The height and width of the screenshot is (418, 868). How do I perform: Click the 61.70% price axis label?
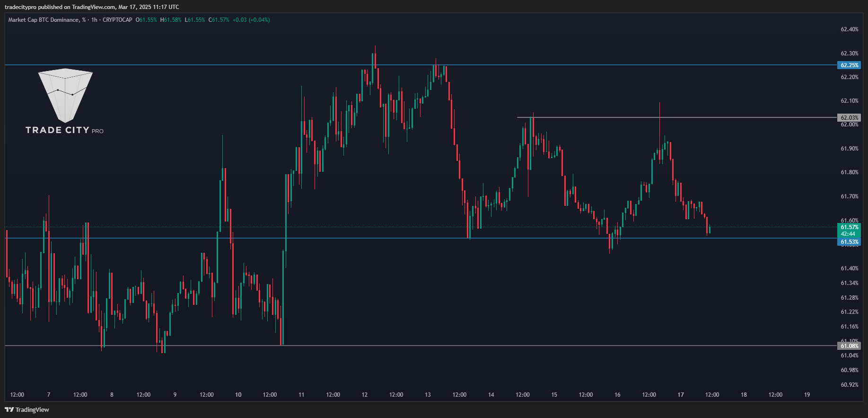pos(850,196)
